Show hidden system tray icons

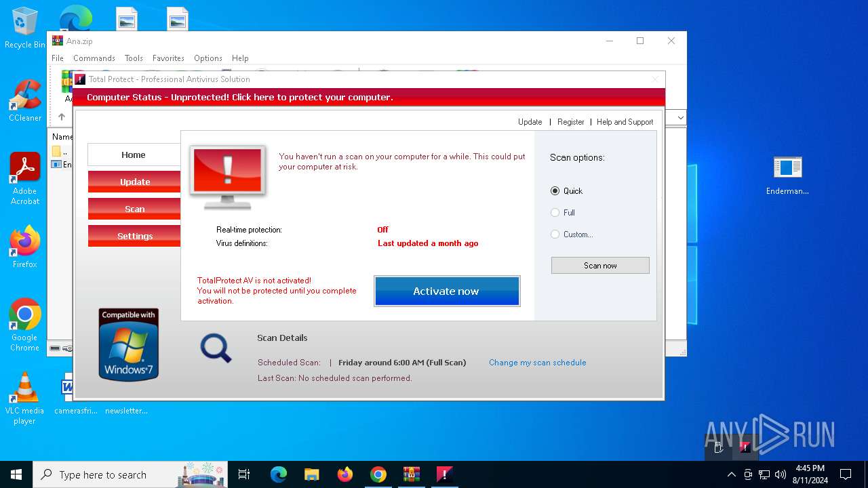[x=731, y=474]
